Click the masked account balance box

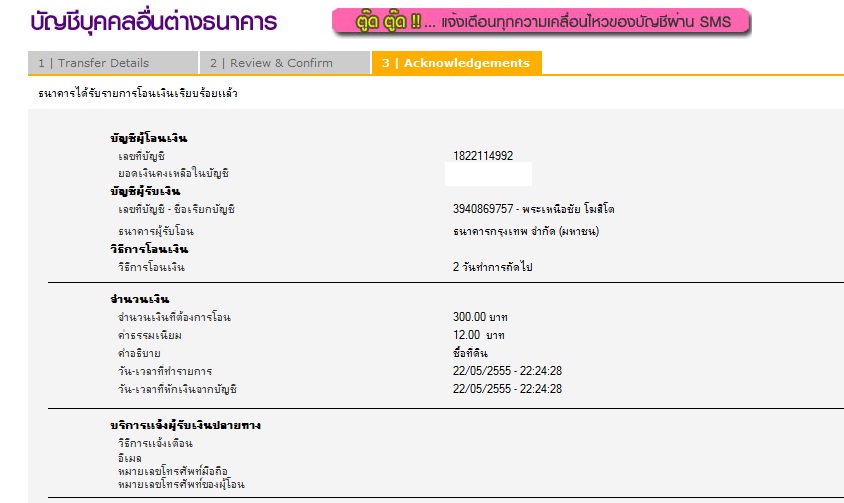pos(488,174)
